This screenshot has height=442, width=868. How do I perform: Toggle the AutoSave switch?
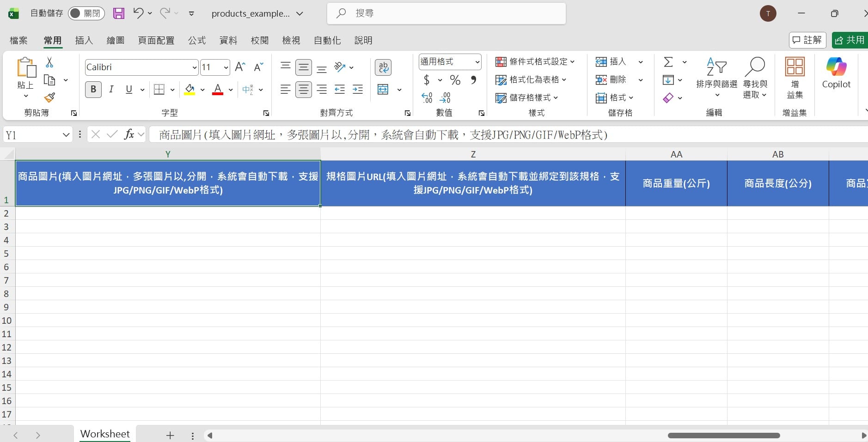point(86,13)
